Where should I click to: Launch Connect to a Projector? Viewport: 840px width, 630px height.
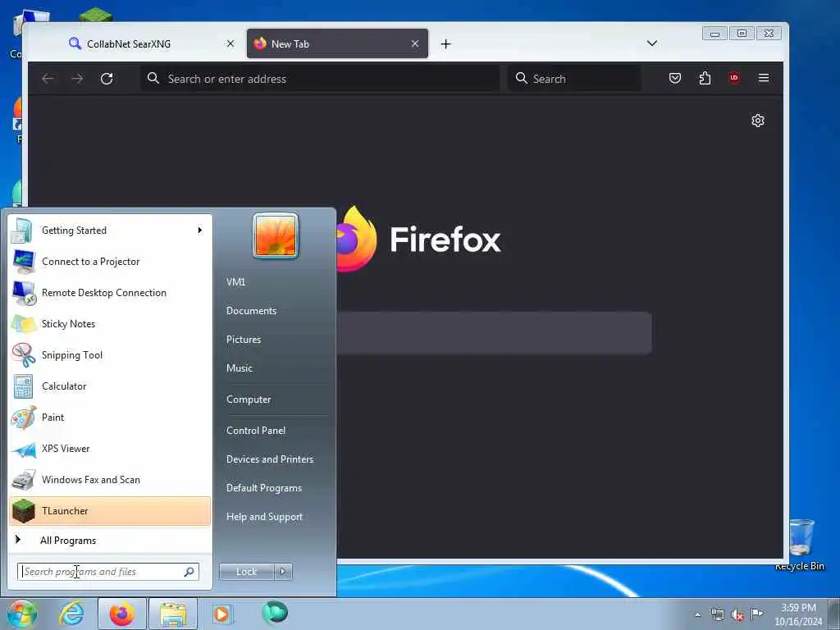[x=110, y=262]
